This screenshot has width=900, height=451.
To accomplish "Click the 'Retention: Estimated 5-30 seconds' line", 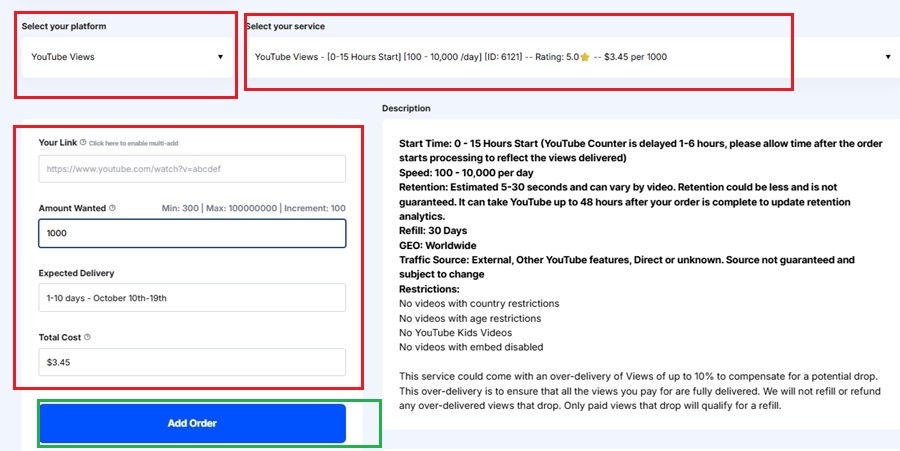I will tap(618, 187).
